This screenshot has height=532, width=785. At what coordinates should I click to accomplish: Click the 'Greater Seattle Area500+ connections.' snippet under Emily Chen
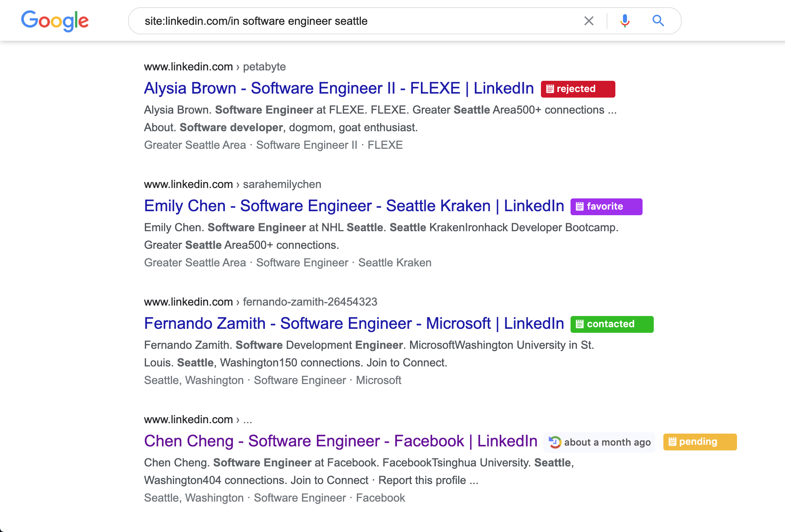coord(242,245)
